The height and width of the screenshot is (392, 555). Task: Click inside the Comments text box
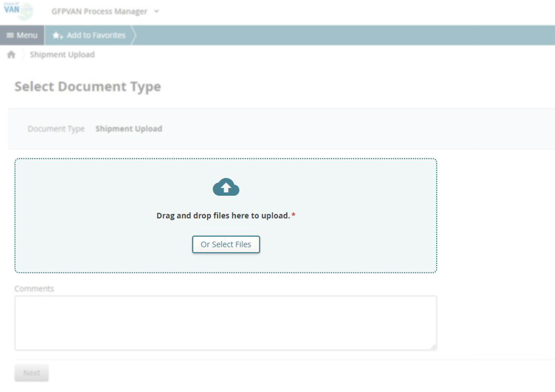coord(225,323)
